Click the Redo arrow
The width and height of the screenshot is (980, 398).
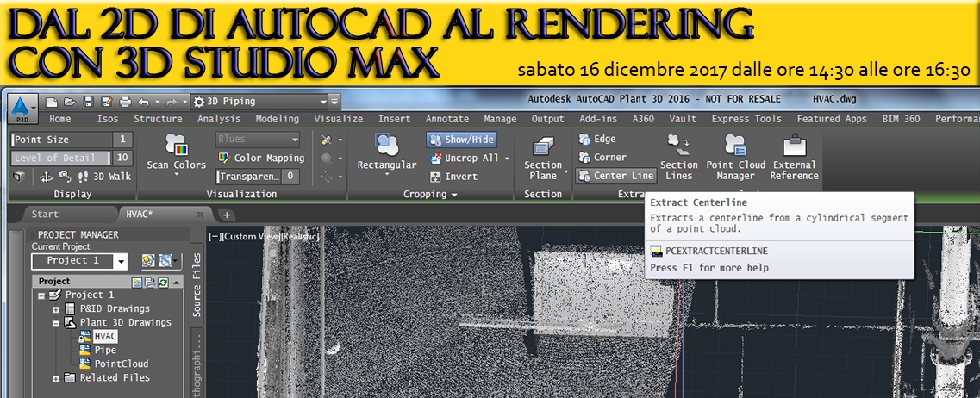172,102
